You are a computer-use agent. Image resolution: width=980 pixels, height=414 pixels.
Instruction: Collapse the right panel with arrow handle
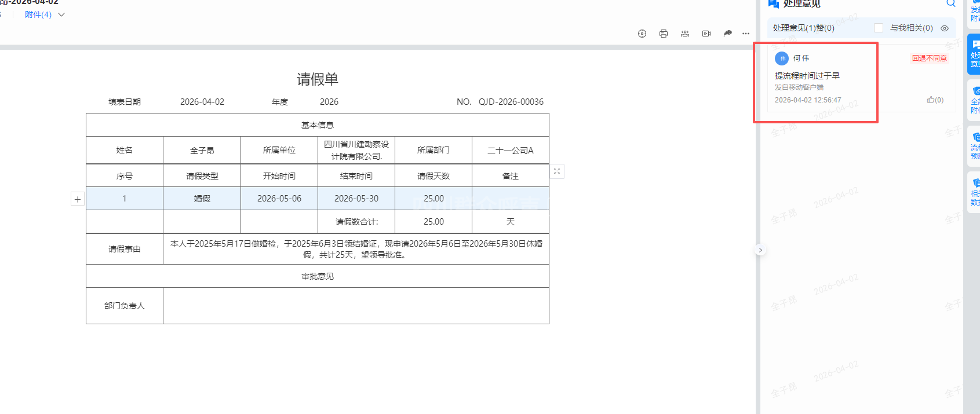pyautogui.click(x=760, y=250)
